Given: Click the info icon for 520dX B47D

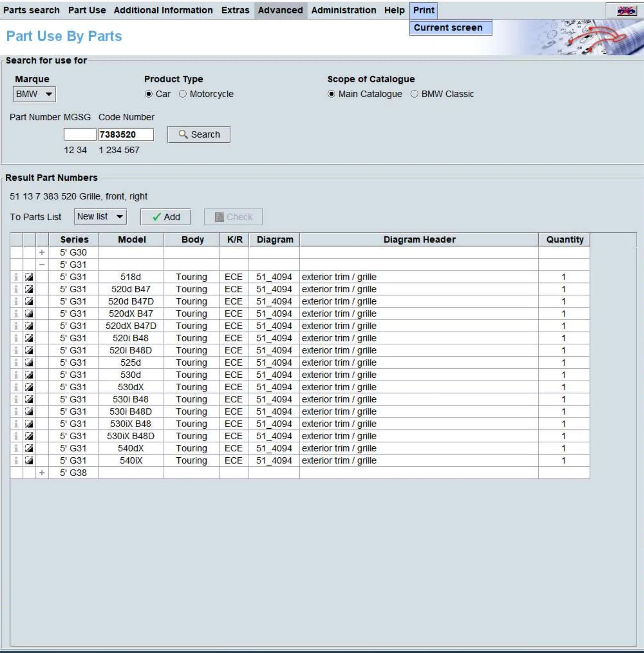Looking at the screenshot, I should pyautogui.click(x=16, y=326).
